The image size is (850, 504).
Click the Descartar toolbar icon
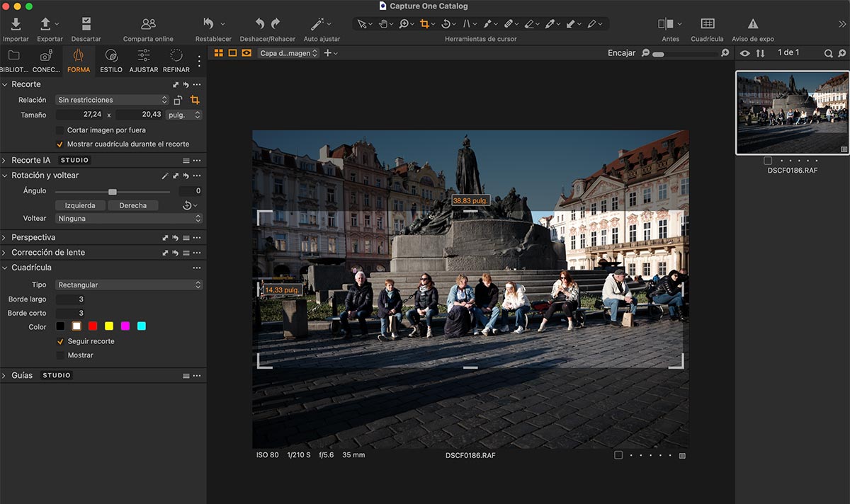coord(86,25)
